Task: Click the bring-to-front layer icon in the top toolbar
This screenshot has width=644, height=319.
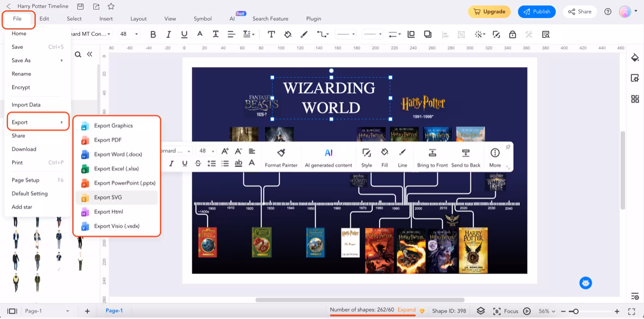Action: coord(411,34)
